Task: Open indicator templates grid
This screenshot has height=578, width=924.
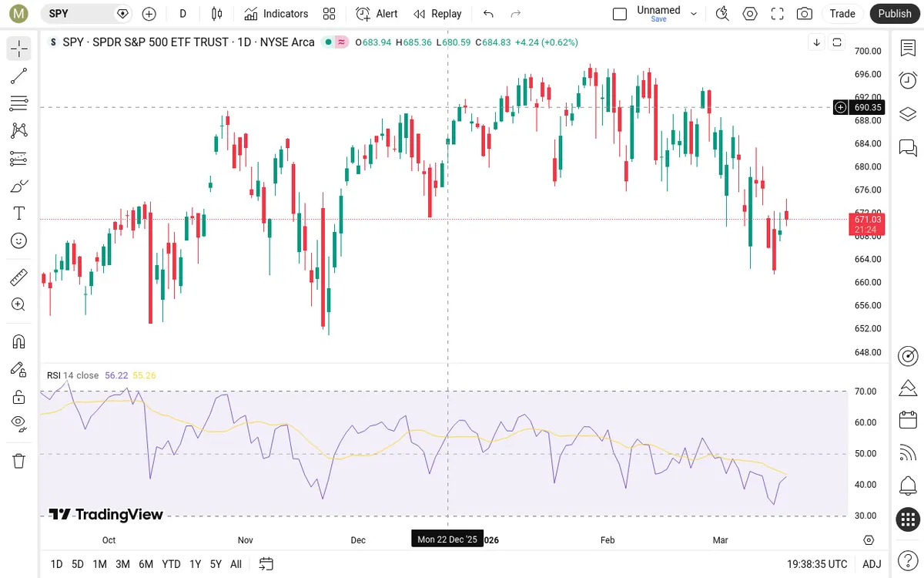Action: tap(330, 13)
